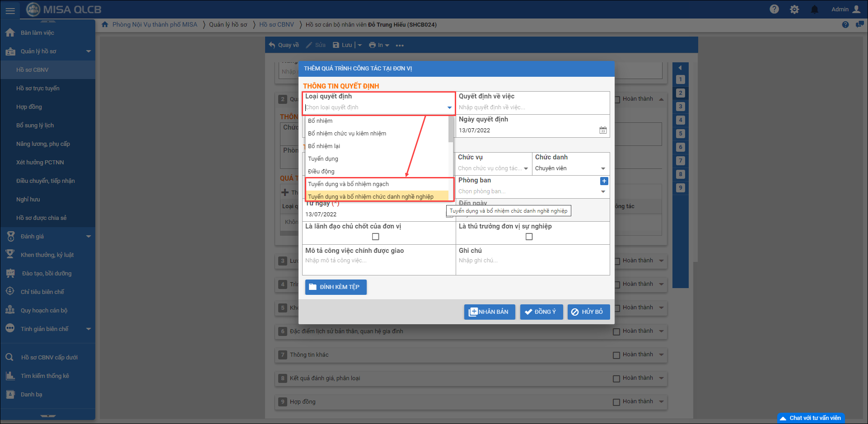The width and height of the screenshot is (868, 424).
Task: Select Tuyển dụng và bổ nhiệm ngạch option
Action: pos(348,184)
